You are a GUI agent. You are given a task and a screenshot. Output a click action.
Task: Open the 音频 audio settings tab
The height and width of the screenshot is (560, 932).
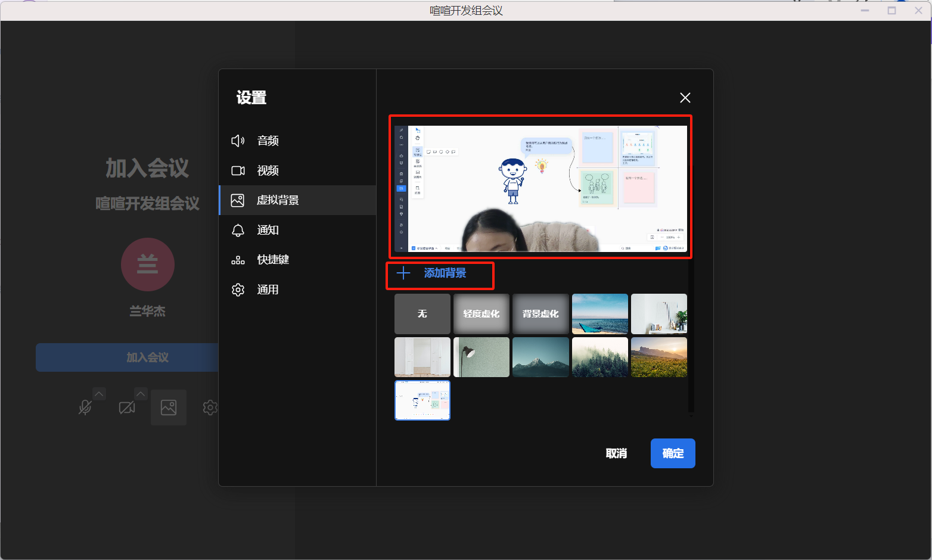[x=268, y=141]
